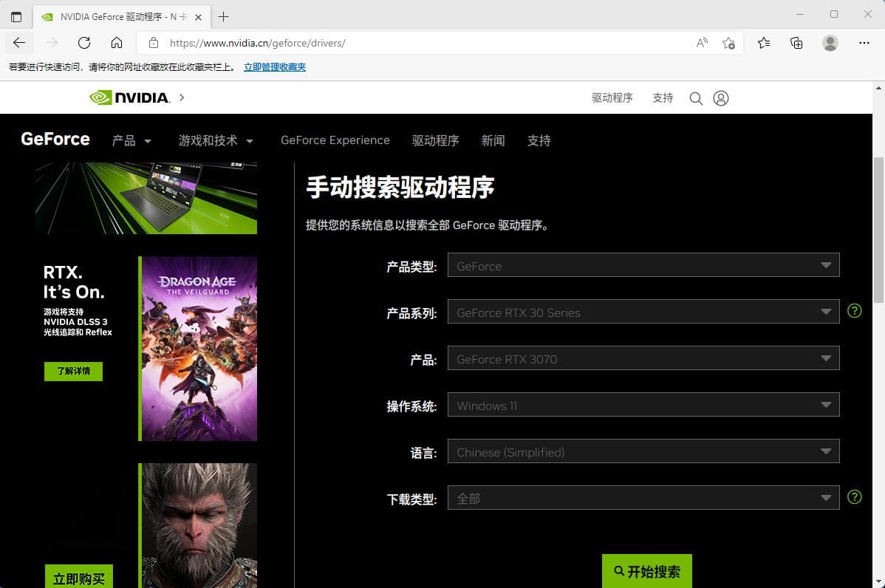Open the NVIDIA account login icon
This screenshot has height=588, width=885.
click(721, 98)
